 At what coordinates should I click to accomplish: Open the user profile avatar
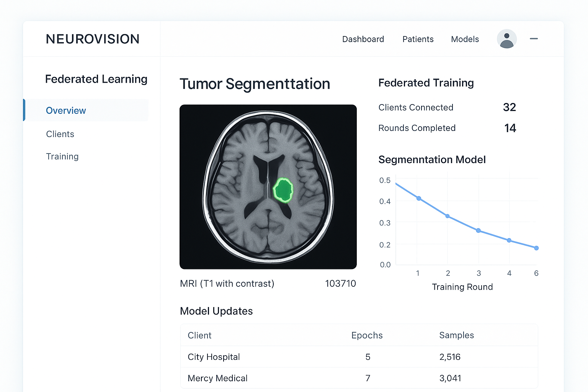pos(506,39)
